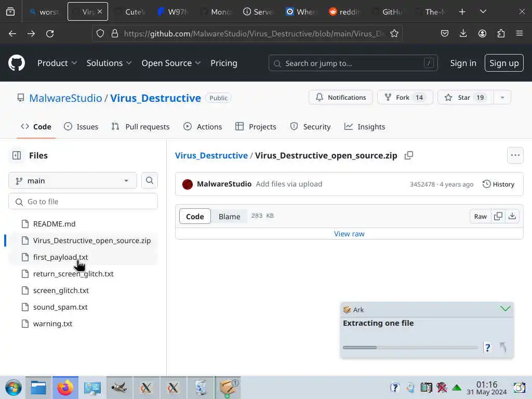
Task: Click the file search magnifier button
Action: point(149,180)
